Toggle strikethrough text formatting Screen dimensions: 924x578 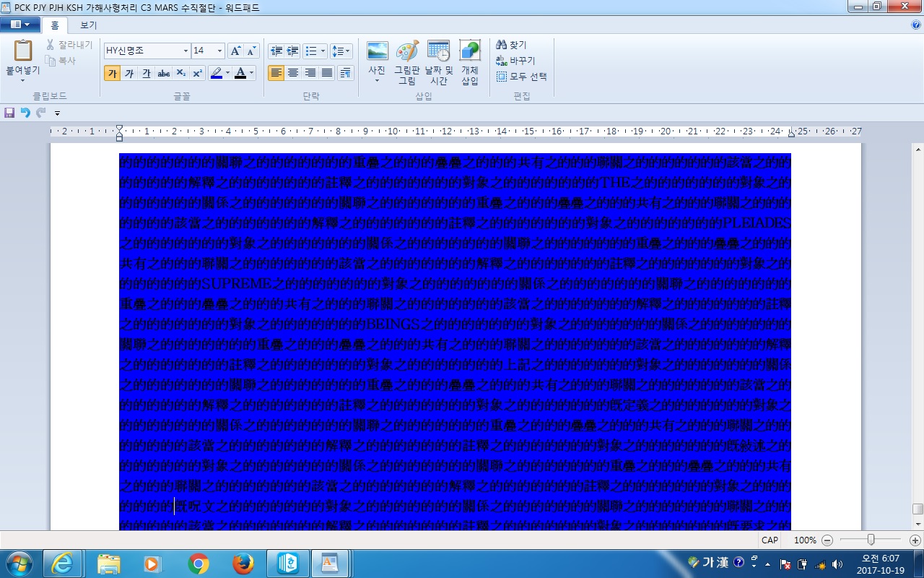tap(164, 73)
